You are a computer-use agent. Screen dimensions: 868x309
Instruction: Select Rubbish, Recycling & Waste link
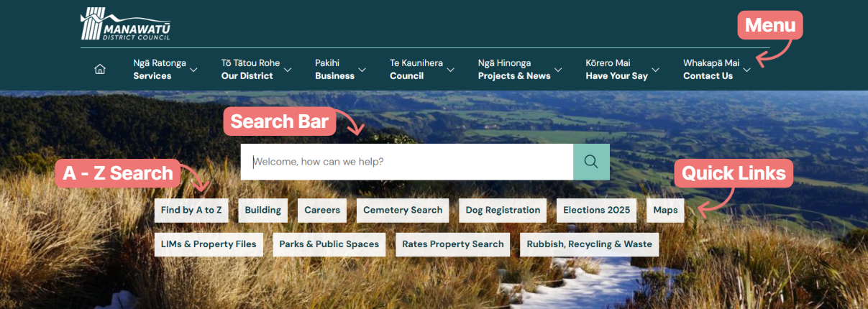pos(589,244)
